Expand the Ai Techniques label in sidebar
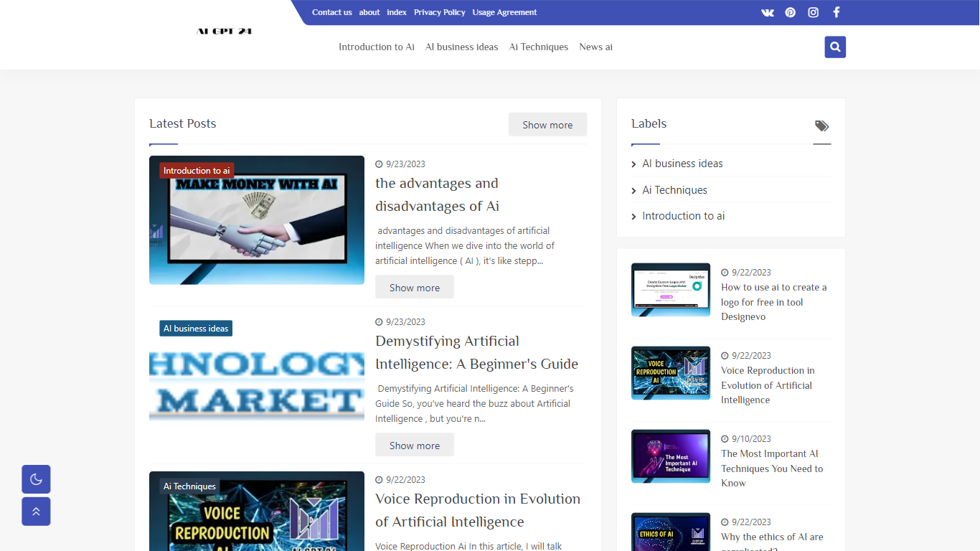The width and height of the screenshot is (980, 551). pos(674,190)
